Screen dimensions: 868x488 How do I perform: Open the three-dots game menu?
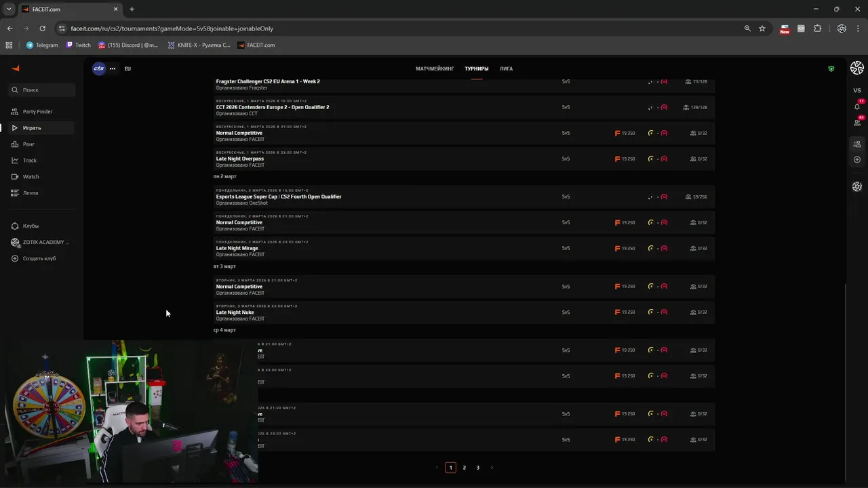point(113,68)
